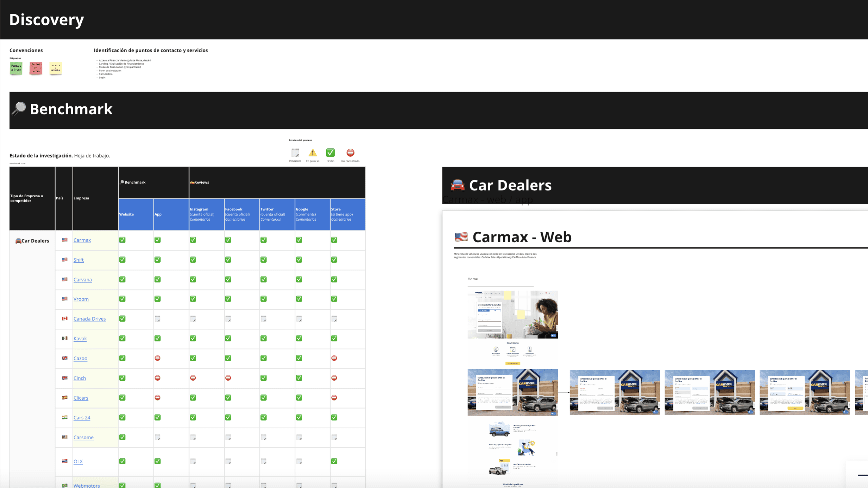
Task: Click Cinch Facebook not-found red icon
Action: tap(228, 378)
